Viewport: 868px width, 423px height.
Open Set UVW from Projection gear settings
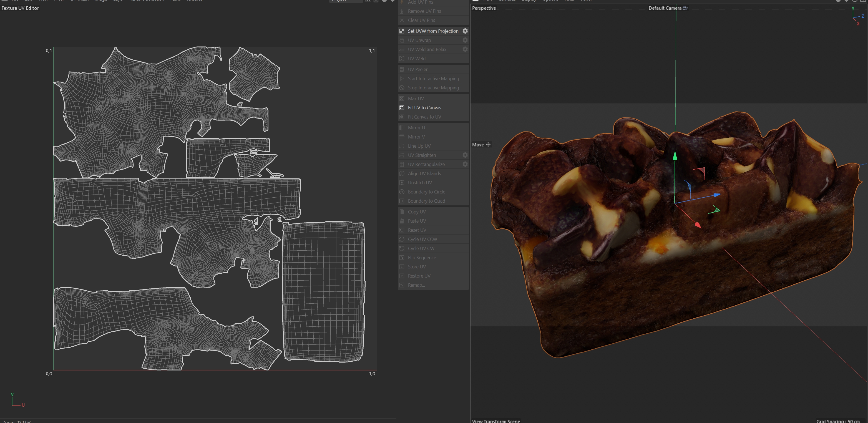click(x=465, y=31)
